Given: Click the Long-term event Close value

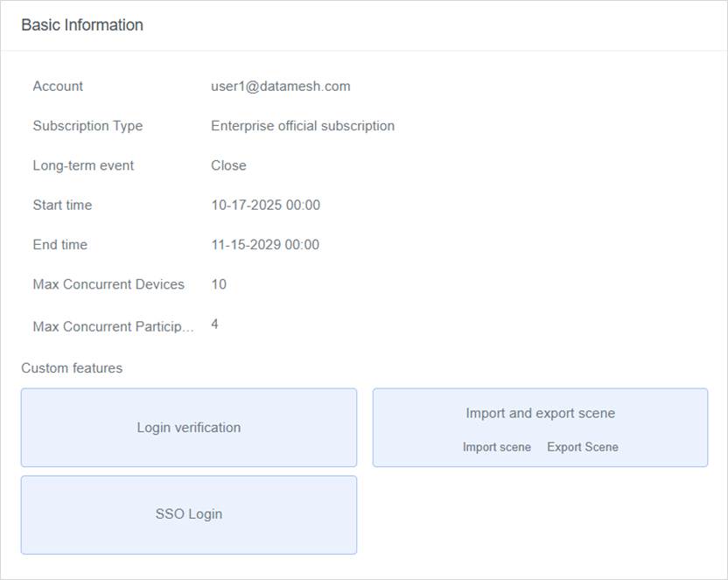Looking at the screenshot, I should tap(228, 165).
